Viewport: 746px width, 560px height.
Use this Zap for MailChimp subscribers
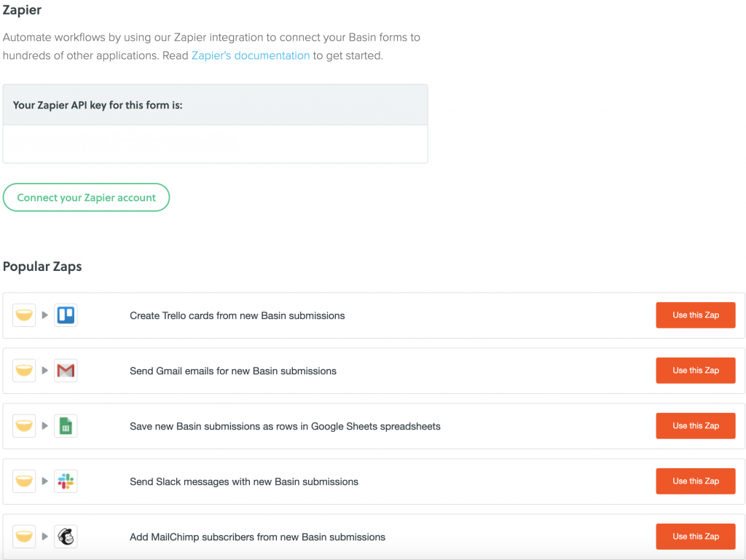(696, 537)
